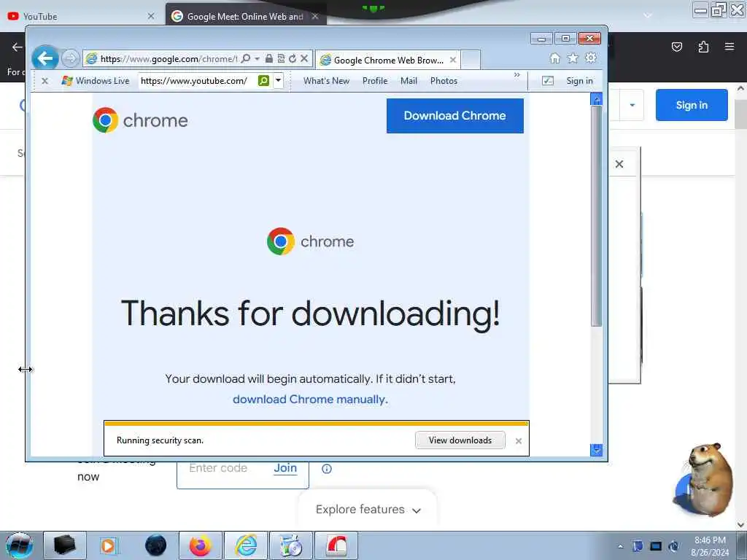Click Firefox back arrow button
This screenshot has width=747, height=560.
pyautogui.click(x=18, y=47)
